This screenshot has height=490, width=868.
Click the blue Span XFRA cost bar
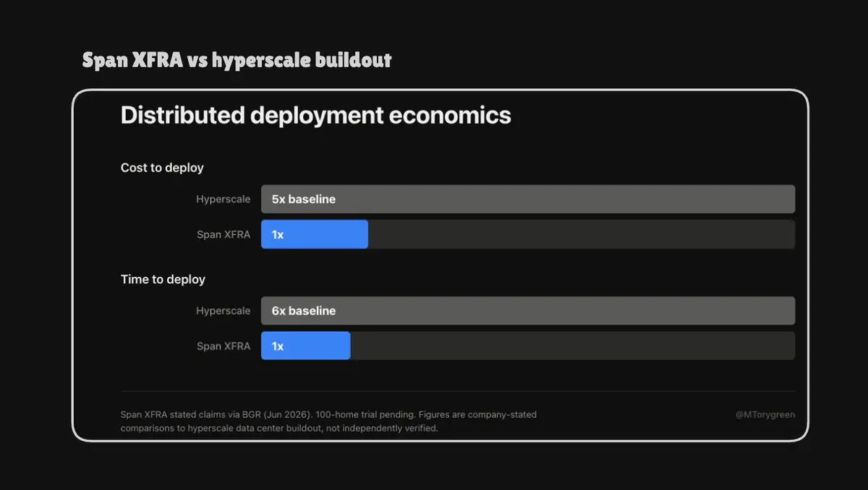point(315,234)
